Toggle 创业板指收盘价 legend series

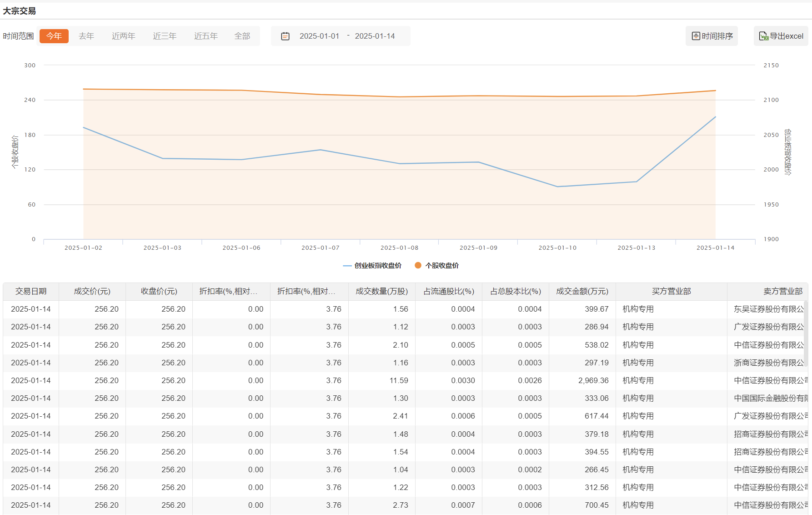372,266
